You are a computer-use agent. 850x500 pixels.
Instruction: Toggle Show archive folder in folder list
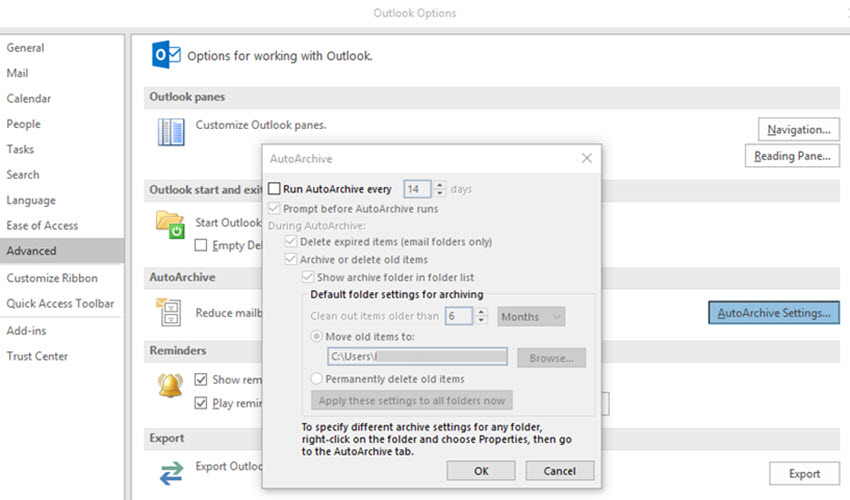pos(308,277)
